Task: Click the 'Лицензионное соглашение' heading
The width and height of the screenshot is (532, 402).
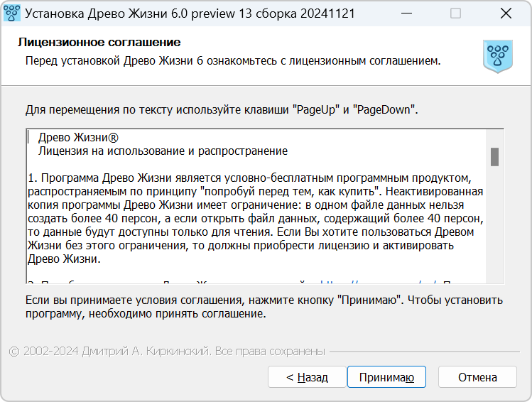Action: click(99, 43)
